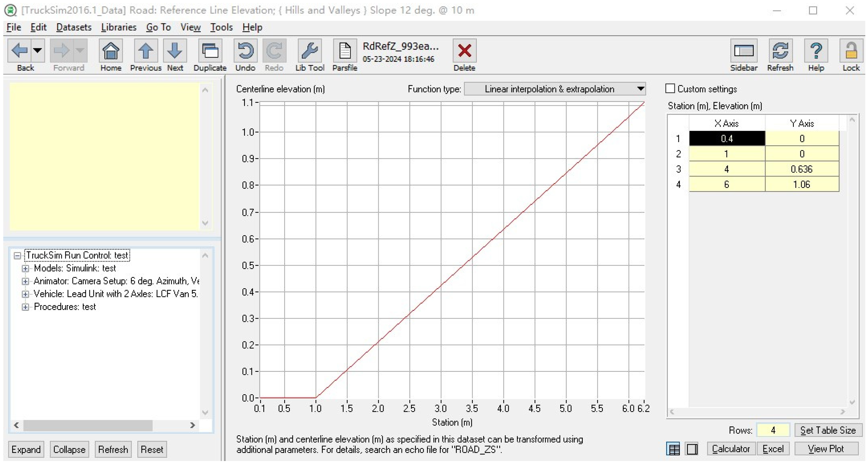
Task: Enable the Custom settings checkbox
Action: pos(670,89)
